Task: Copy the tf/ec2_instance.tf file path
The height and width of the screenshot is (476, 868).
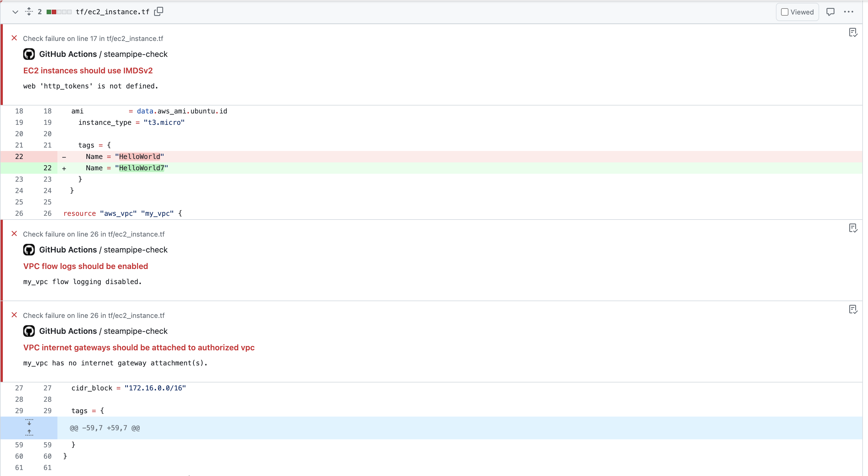Action: tap(158, 12)
